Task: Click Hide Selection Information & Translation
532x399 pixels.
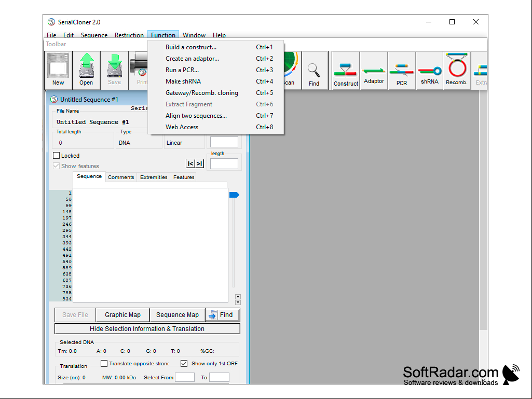Action: 147,329
